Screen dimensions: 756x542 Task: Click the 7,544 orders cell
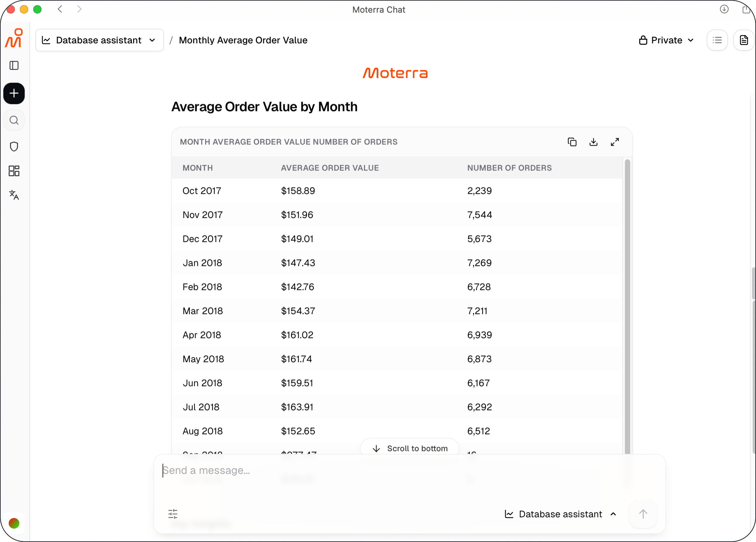(x=479, y=215)
